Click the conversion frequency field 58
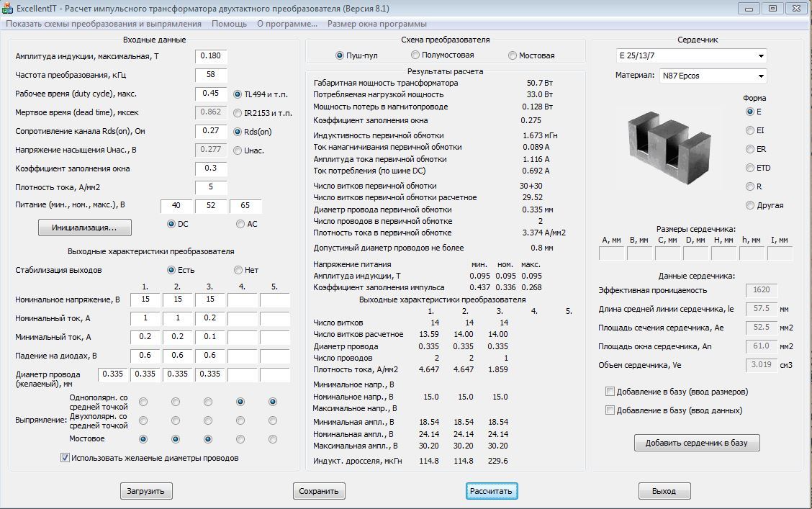Viewport: 812px width, 509px height. click(x=211, y=75)
